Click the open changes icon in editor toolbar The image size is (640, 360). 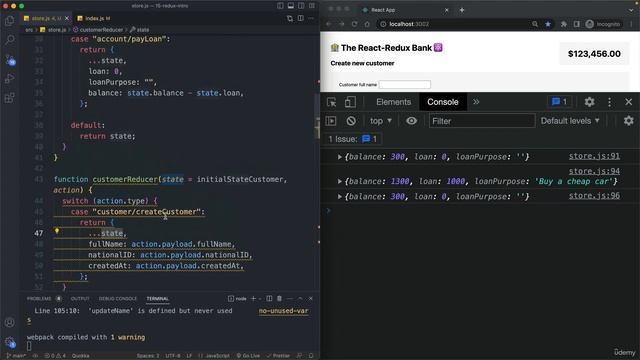pos(290,18)
